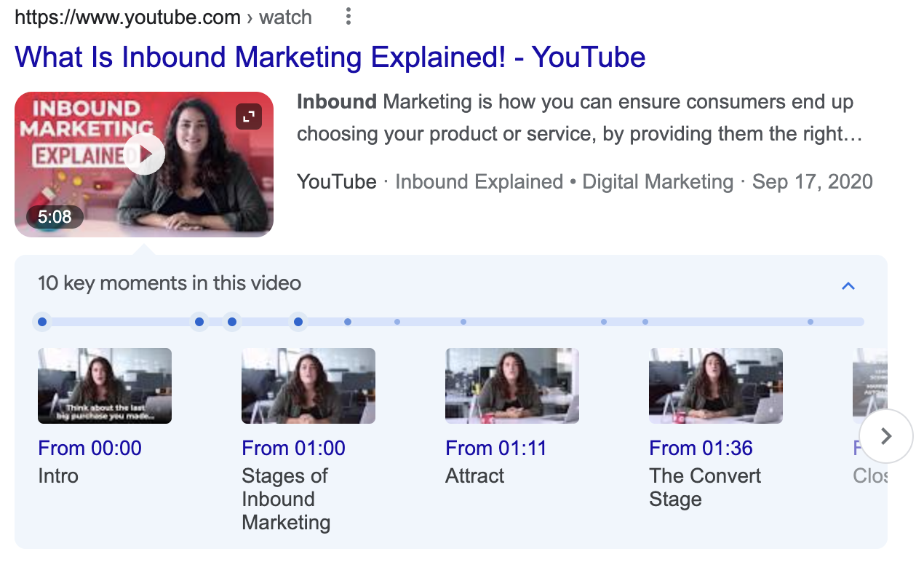Click the 5:08 duration badge on the thumbnail
Screen dimensions: 924x565
coord(55,217)
